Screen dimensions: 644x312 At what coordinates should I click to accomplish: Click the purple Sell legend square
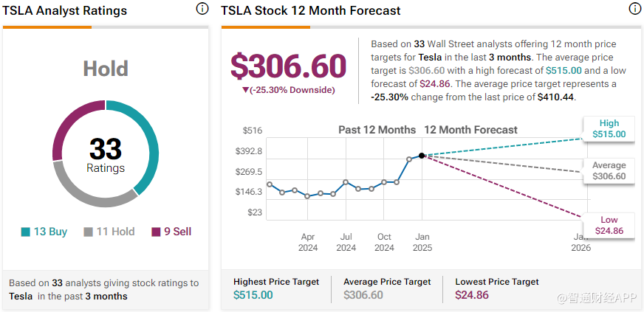click(x=156, y=232)
